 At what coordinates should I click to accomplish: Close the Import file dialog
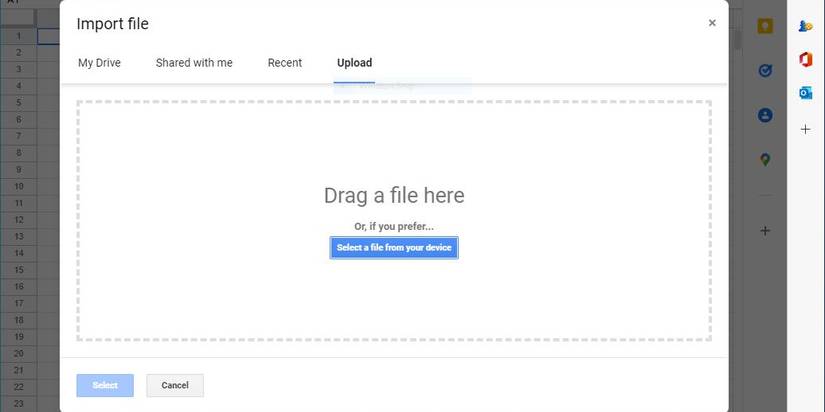coord(712,23)
